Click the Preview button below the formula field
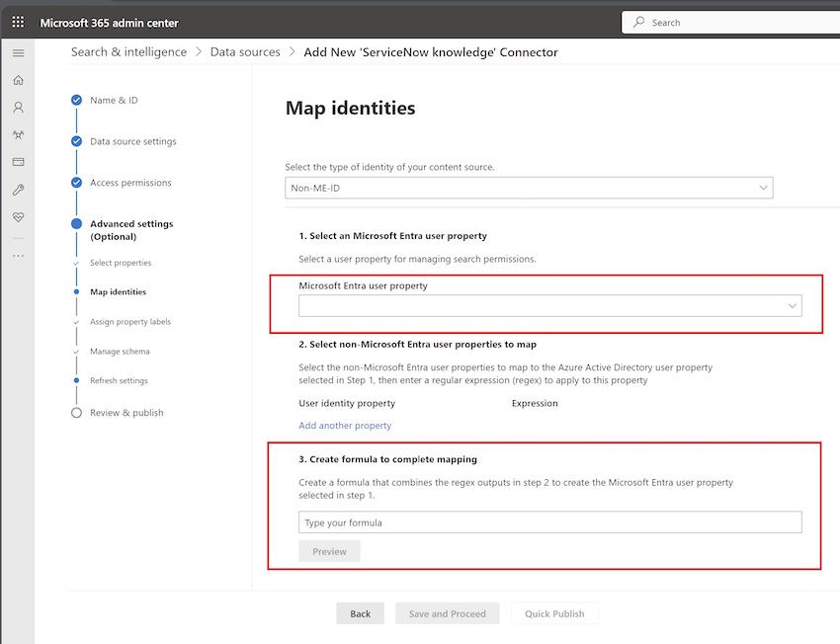840x644 pixels. click(x=329, y=551)
